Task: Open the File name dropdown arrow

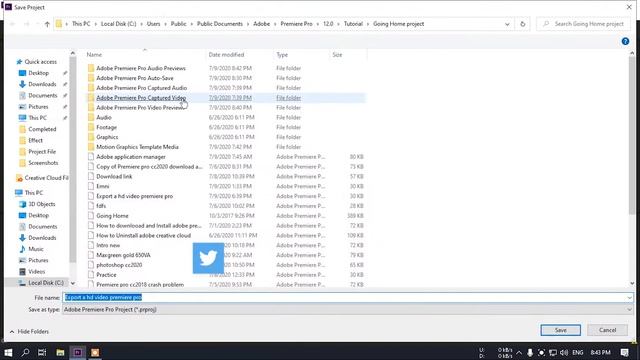Action: click(x=629, y=298)
